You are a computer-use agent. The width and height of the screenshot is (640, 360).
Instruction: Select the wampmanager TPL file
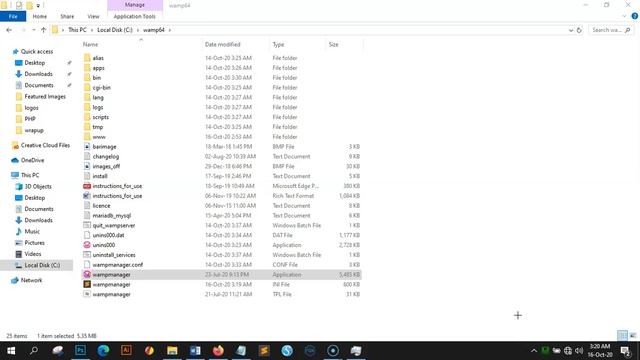(111, 294)
